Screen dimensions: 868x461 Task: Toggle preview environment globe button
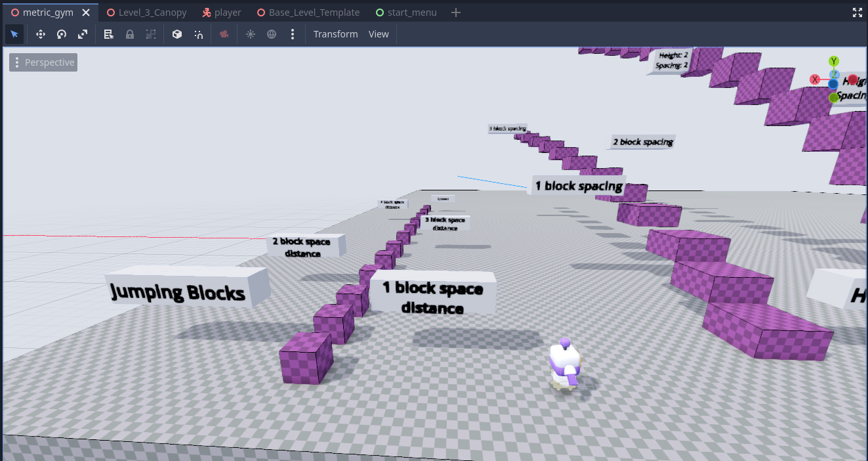point(272,34)
